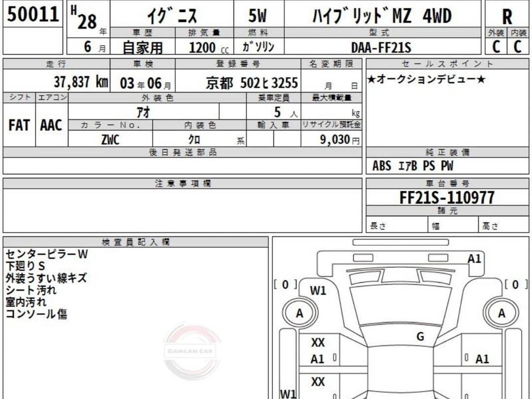Select chassis number FF21S-110977
The image size is (532, 399).
[447, 198]
